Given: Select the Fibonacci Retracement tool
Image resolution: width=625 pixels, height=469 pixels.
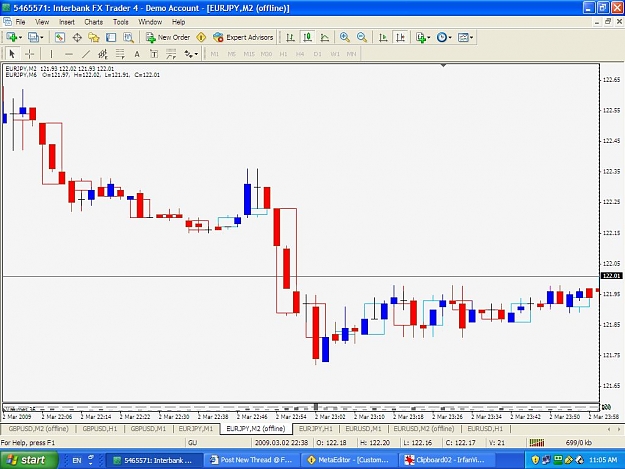Looking at the screenshot, I should (120, 54).
